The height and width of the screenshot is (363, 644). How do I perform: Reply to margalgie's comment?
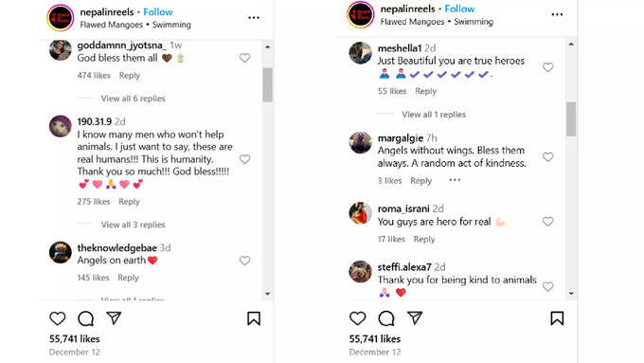coord(421,181)
